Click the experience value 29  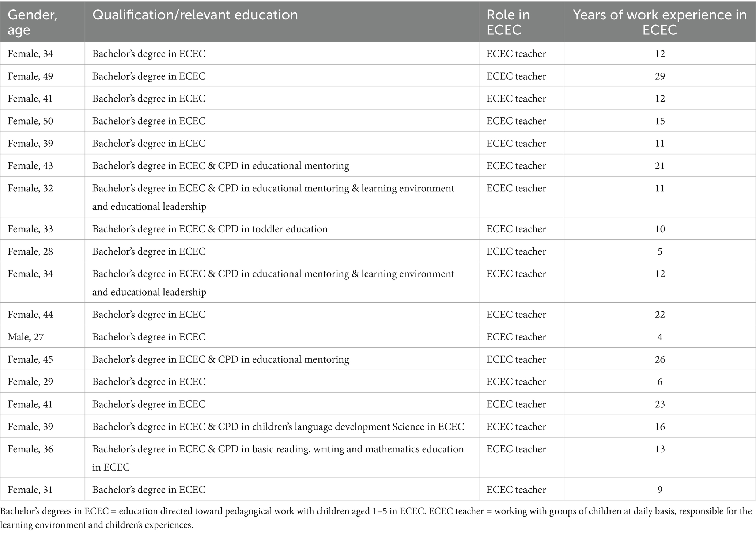(x=659, y=76)
